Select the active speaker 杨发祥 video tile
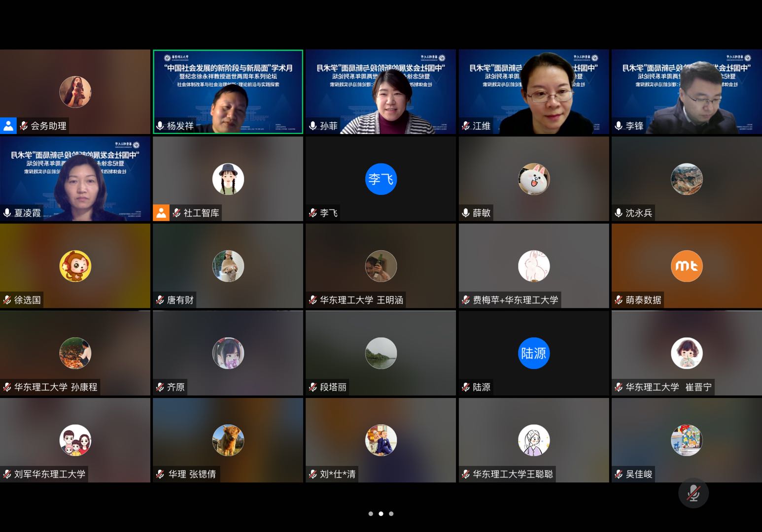This screenshot has height=532, width=762. 228,92
